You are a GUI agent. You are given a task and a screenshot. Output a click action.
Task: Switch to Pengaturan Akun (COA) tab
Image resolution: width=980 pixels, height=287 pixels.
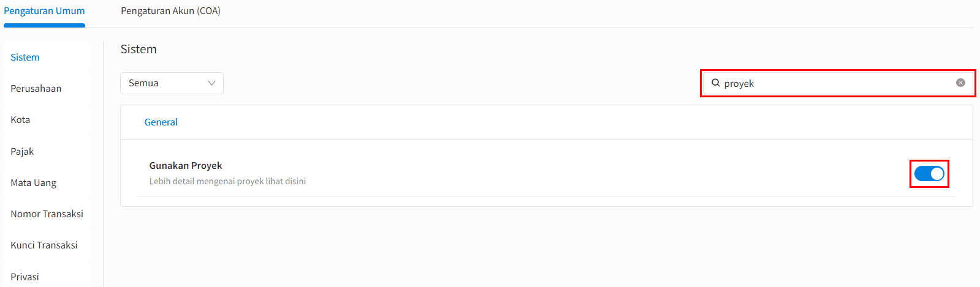pyautogui.click(x=170, y=11)
